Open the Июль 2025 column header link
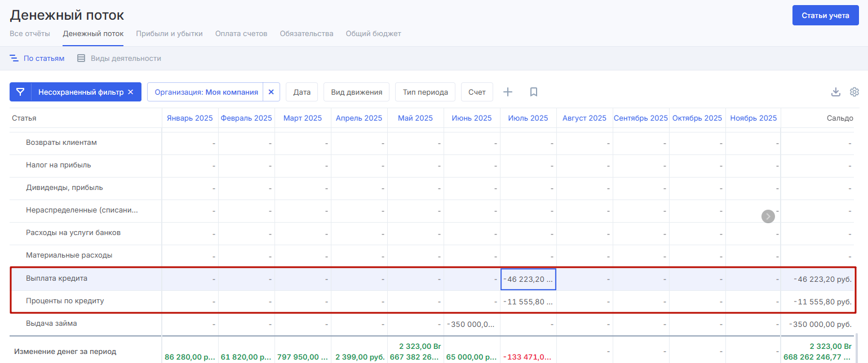 (x=528, y=118)
